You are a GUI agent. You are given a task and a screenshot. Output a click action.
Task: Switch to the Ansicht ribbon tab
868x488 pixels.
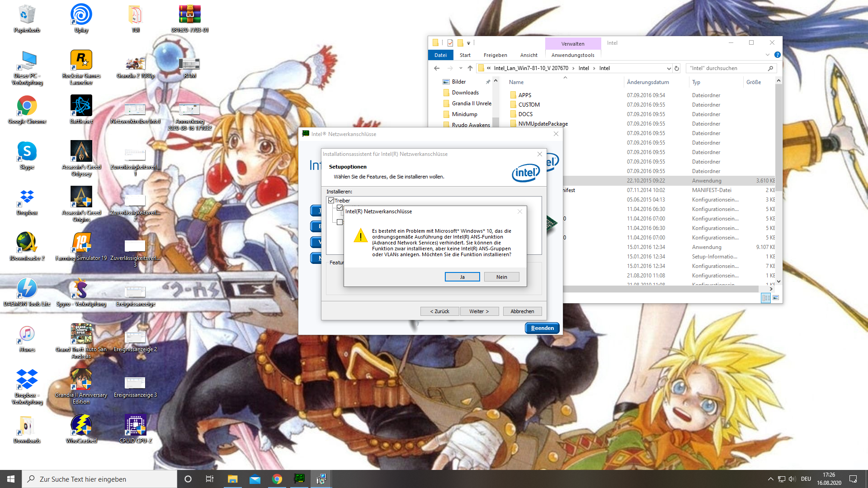tap(529, 55)
